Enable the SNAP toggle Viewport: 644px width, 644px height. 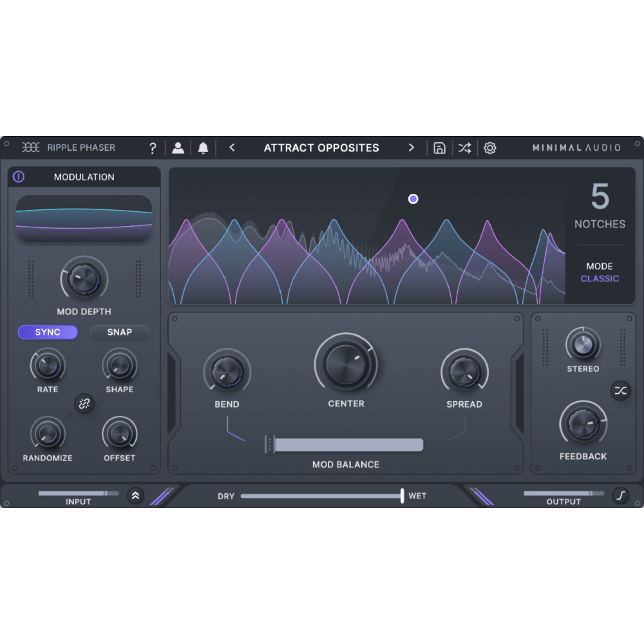119,332
